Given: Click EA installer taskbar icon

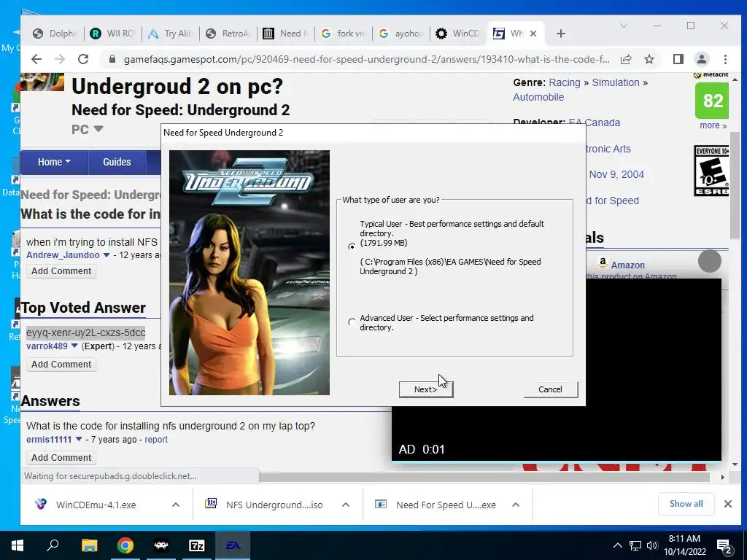Looking at the screenshot, I should (233, 545).
